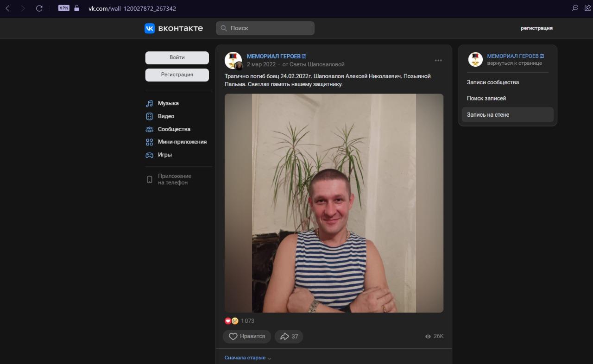Click the lock site-info icon
The height and width of the screenshot is (364, 593).
click(77, 8)
